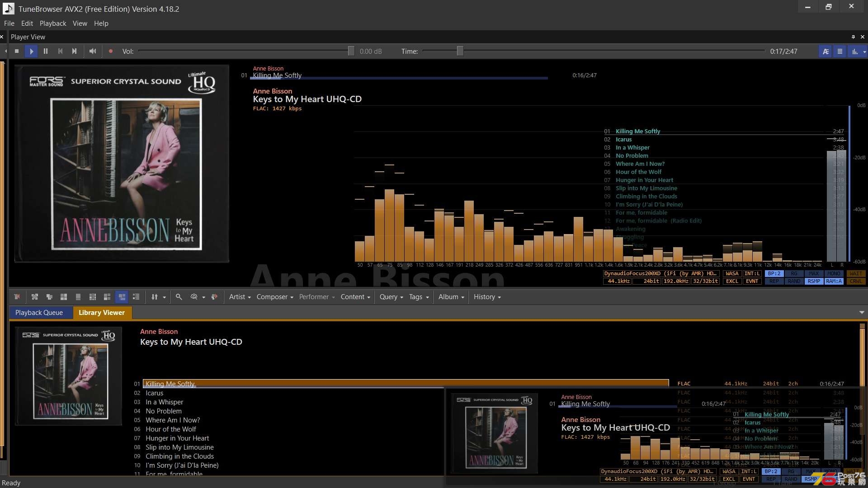
Task: Open the Playback menu
Action: (53, 23)
